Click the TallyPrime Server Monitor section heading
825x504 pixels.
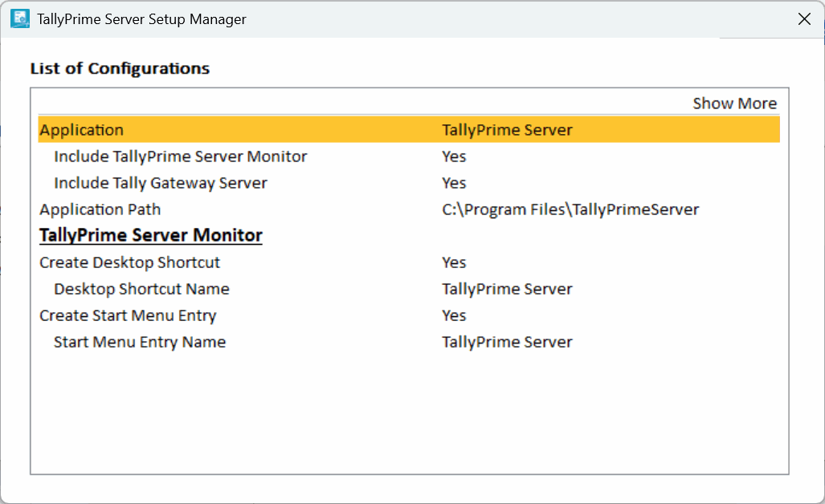151,235
